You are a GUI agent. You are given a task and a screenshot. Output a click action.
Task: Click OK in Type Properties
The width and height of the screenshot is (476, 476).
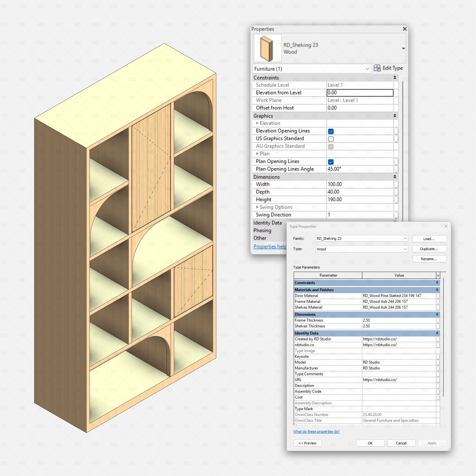click(x=370, y=443)
